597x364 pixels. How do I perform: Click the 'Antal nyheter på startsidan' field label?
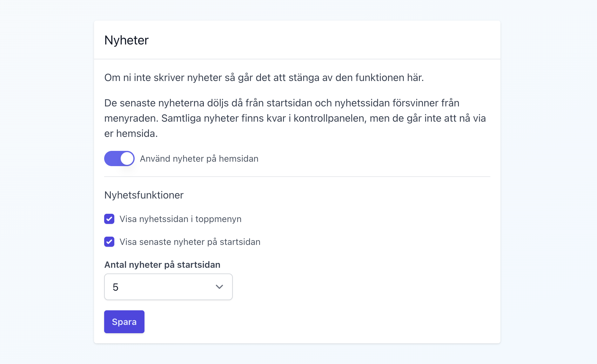pos(162,265)
